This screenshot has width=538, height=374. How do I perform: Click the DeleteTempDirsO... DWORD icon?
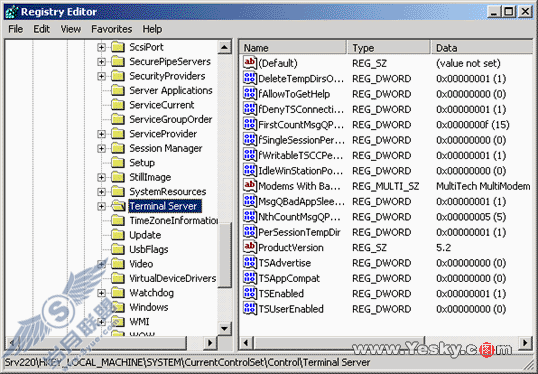[250, 78]
